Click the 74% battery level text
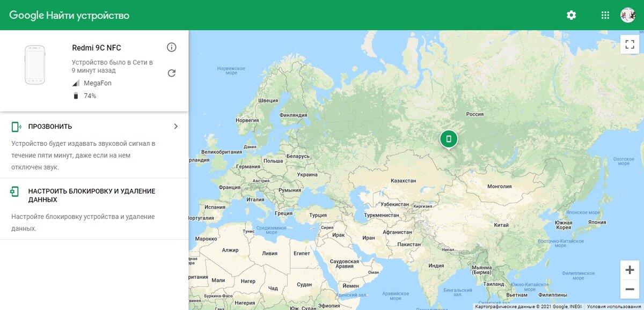644x310 pixels. click(x=90, y=96)
